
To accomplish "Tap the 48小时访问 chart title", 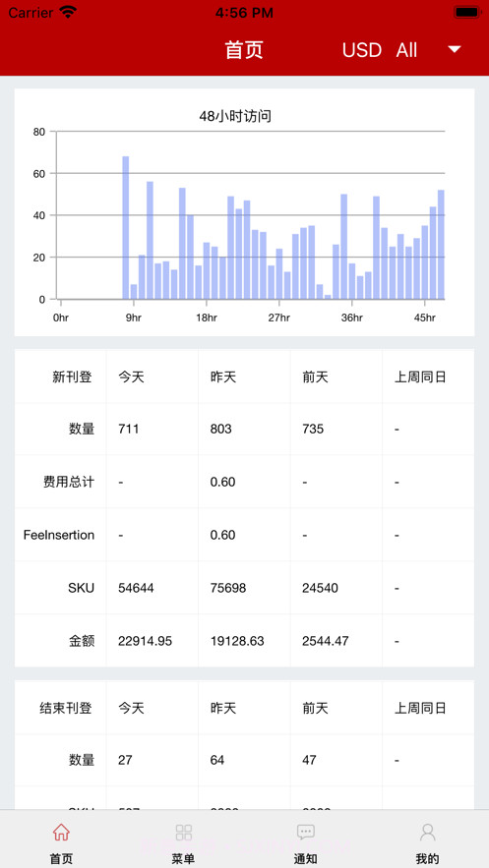I will click(x=235, y=116).
